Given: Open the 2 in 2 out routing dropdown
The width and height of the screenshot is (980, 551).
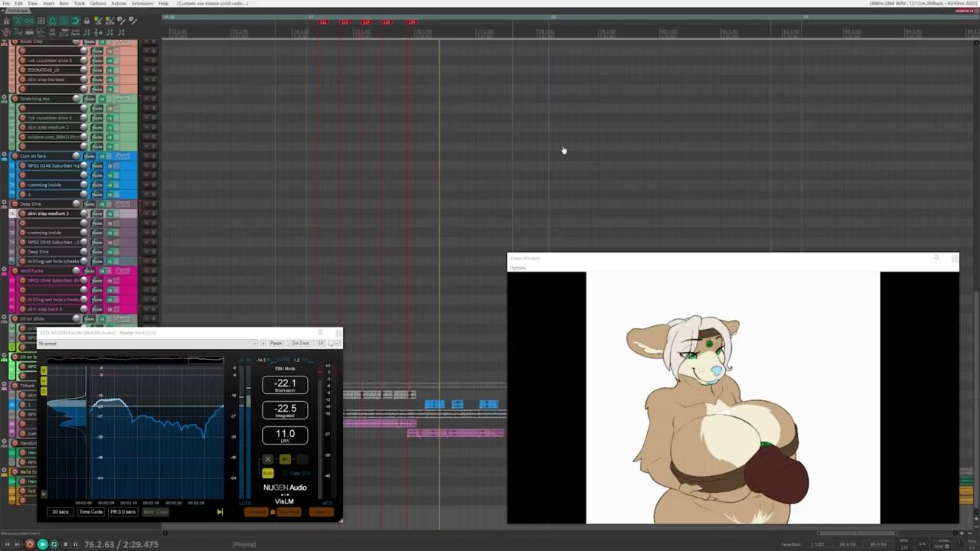Looking at the screenshot, I should pos(300,343).
